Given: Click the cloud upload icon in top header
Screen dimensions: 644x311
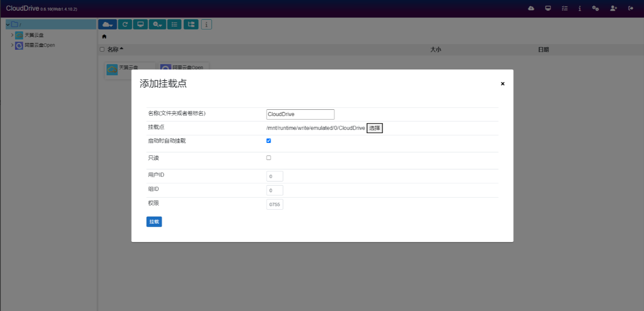Looking at the screenshot, I should point(531,9).
